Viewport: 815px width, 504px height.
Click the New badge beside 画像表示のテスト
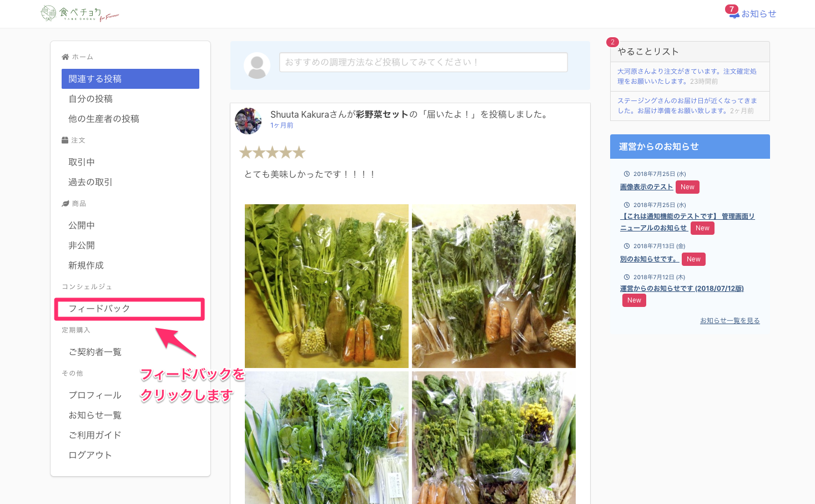coord(687,187)
